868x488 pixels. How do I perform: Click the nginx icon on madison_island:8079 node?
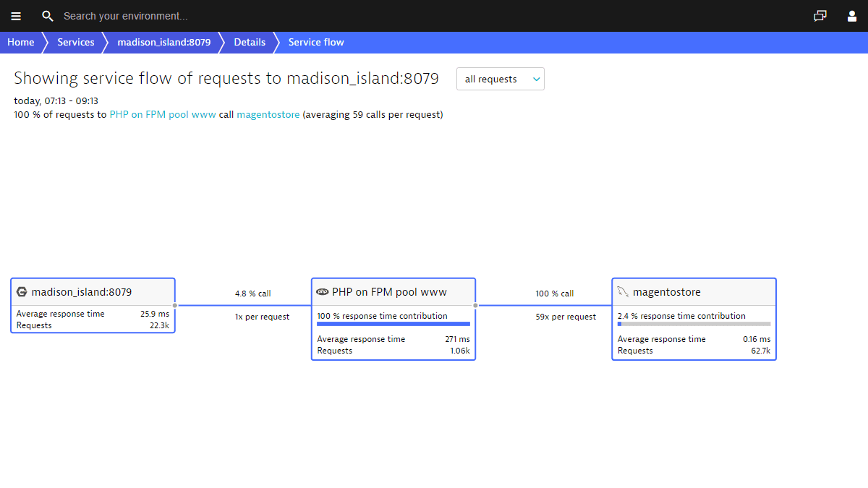[x=22, y=292]
